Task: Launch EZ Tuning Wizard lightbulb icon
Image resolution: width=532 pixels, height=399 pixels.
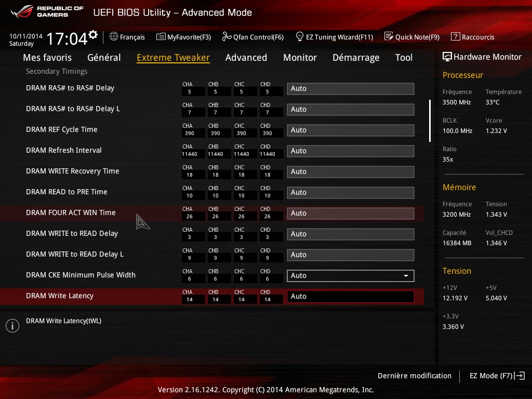Action: (x=300, y=37)
